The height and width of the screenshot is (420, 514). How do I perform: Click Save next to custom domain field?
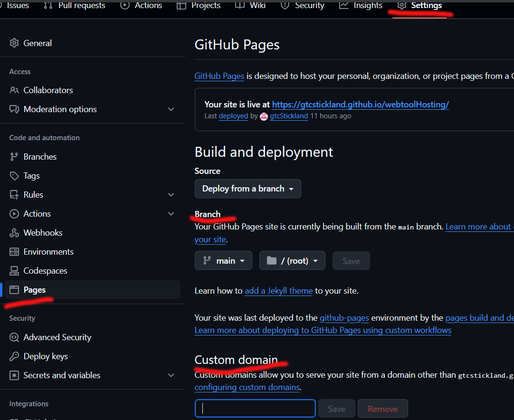(x=337, y=409)
